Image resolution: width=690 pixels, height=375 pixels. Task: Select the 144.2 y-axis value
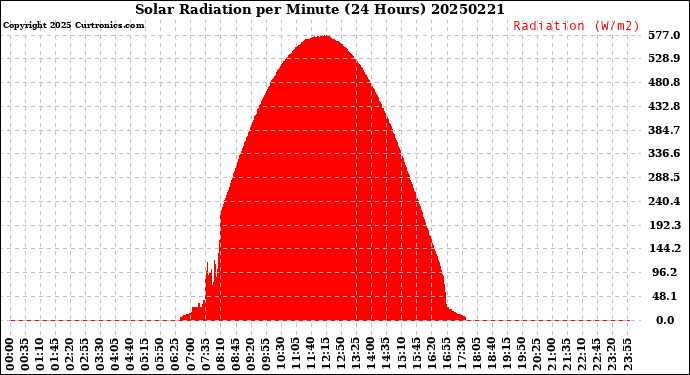point(665,248)
